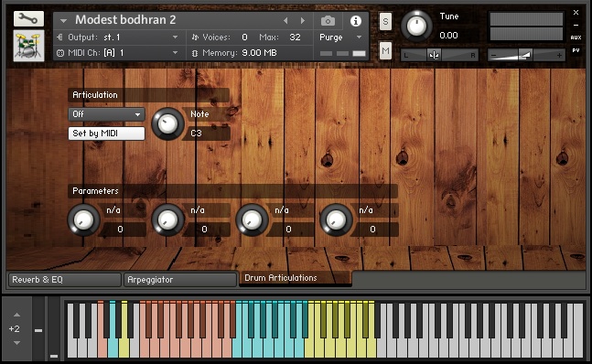This screenshot has width=592, height=364.
Task: Click the output routing icon
Action: (x=60, y=37)
